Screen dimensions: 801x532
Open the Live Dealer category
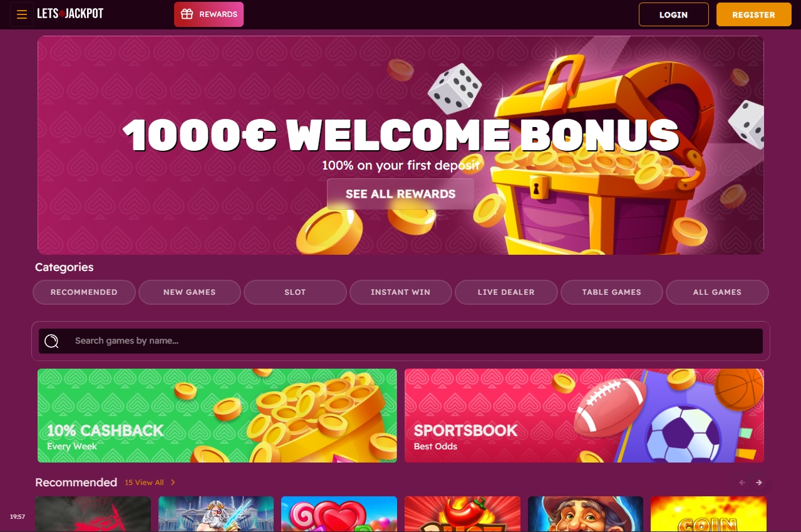coord(506,292)
